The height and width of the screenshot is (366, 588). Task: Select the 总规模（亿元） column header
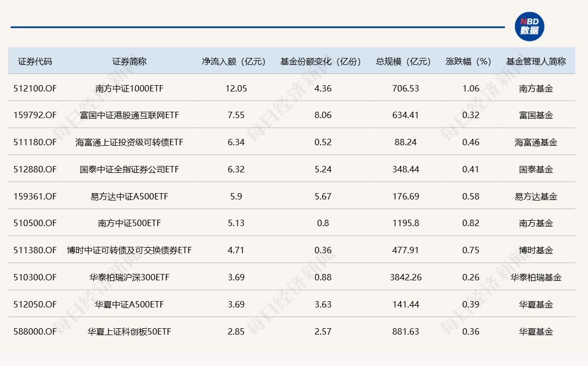403,61
